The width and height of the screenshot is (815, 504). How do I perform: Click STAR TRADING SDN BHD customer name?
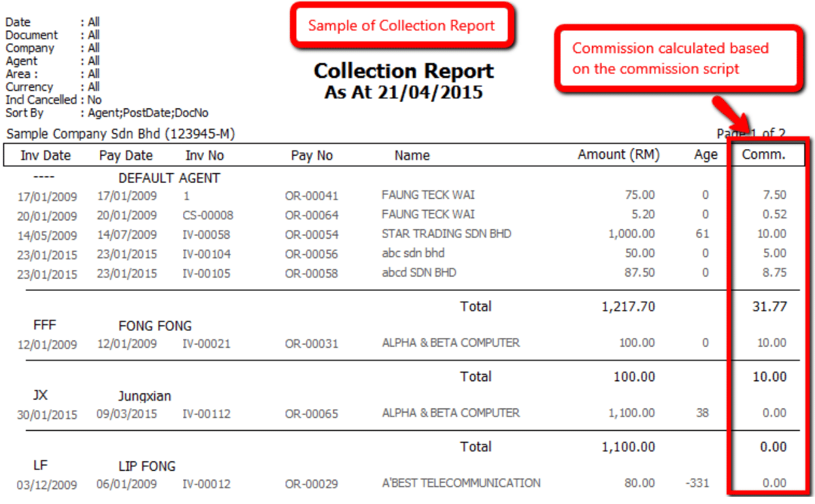(446, 233)
